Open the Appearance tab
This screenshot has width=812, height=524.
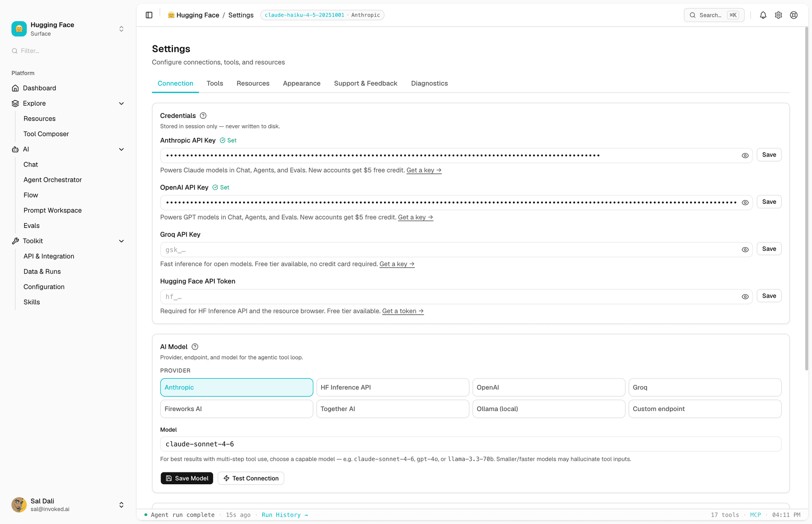point(302,83)
